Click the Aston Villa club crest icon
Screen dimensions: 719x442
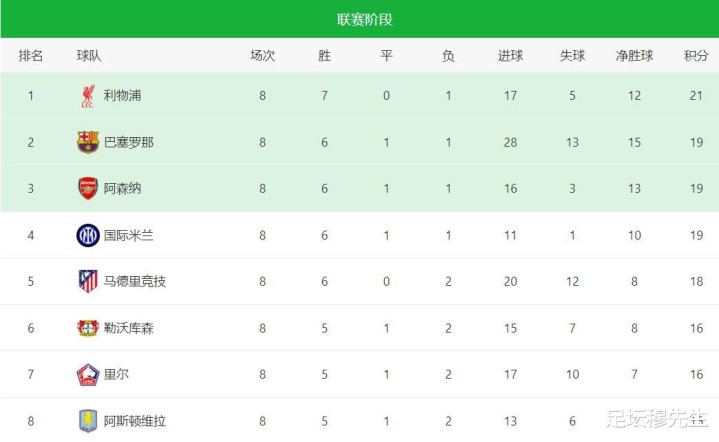click(x=88, y=420)
